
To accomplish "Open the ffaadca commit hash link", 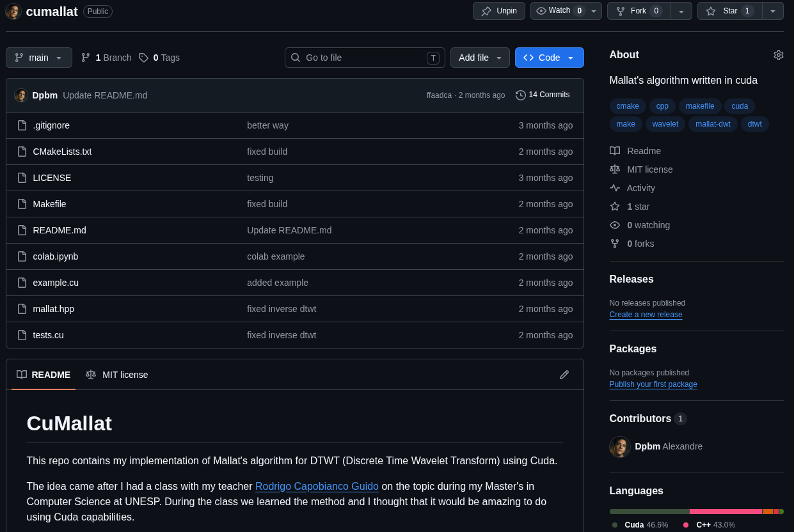I will point(440,95).
